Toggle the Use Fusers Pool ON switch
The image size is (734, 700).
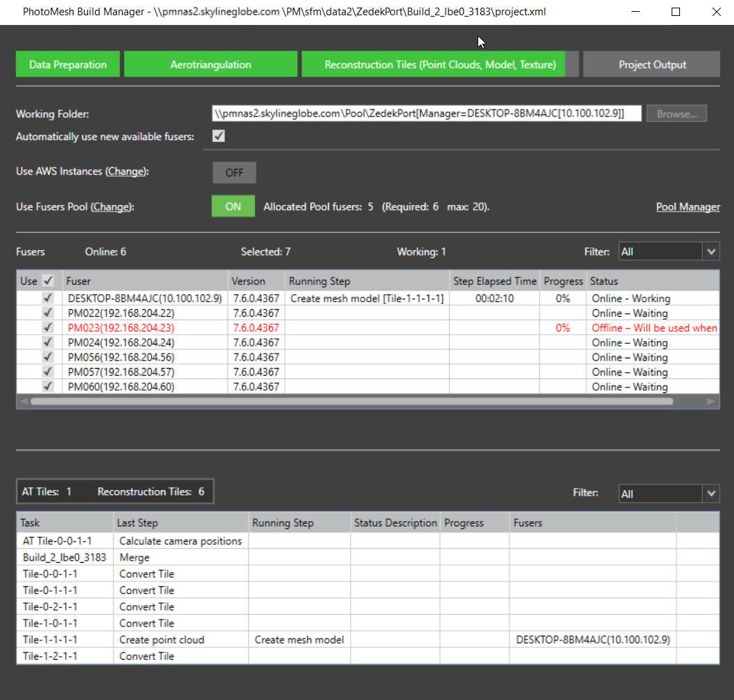click(233, 206)
